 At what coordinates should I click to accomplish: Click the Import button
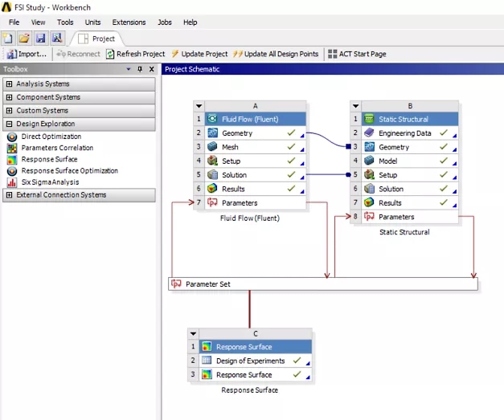pyautogui.click(x=27, y=54)
